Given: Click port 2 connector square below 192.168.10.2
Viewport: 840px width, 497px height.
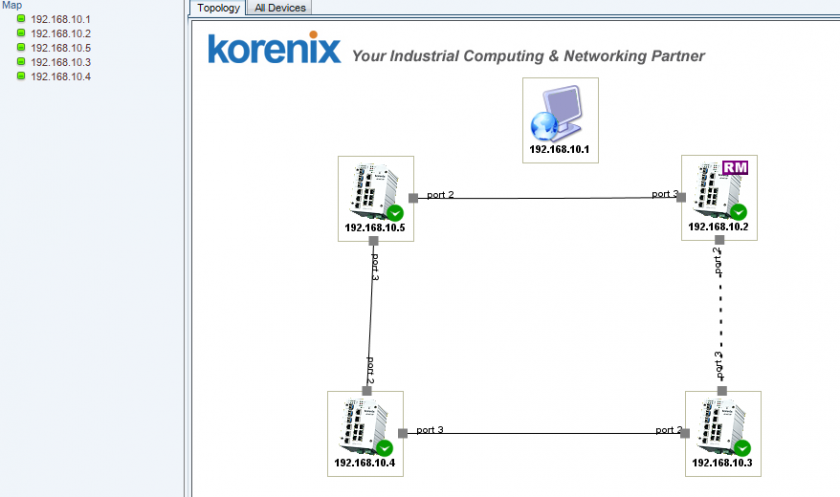Looking at the screenshot, I should 719,240.
